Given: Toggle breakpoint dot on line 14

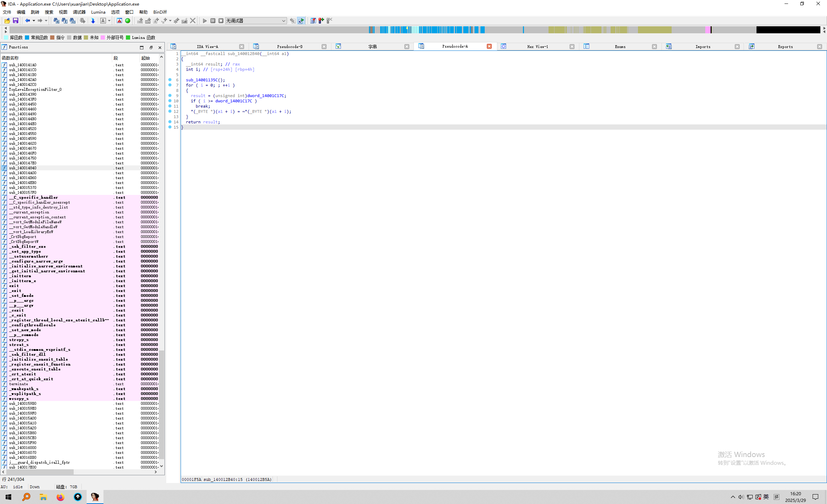Looking at the screenshot, I should (x=170, y=122).
